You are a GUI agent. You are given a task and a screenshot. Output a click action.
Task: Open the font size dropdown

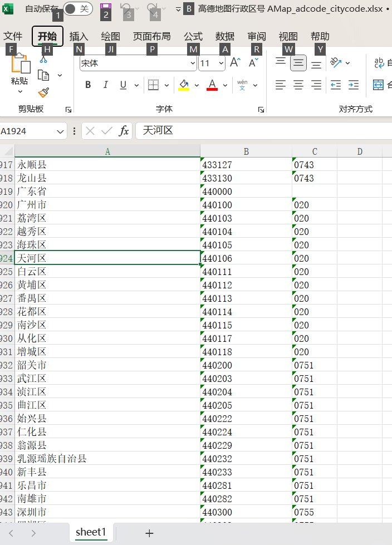click(221, 63)
